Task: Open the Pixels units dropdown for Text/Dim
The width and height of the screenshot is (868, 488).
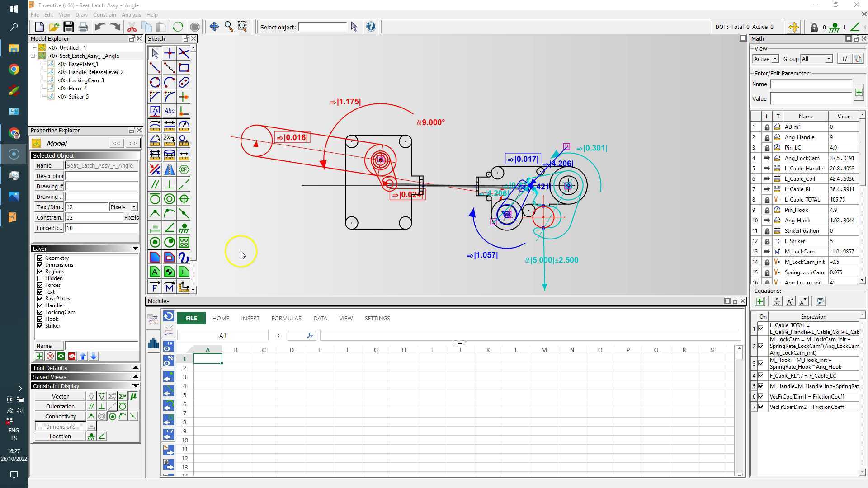Action: [x=134, y=207]
